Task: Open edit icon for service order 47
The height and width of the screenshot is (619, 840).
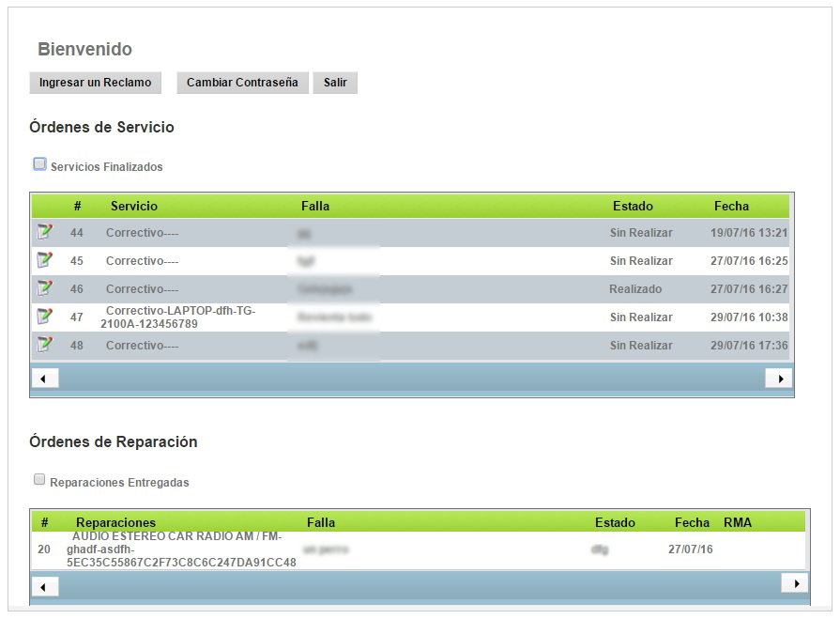Action: tap(44, 317)
